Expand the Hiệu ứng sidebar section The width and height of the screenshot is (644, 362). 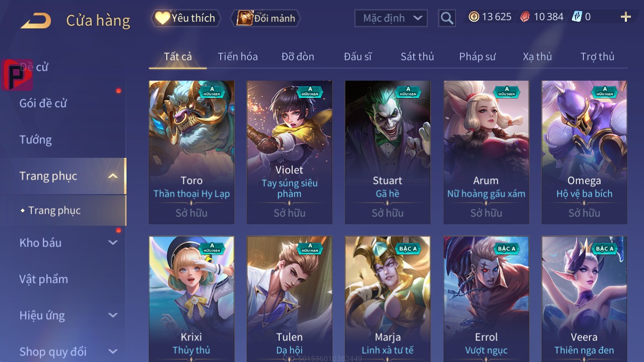tap(113, 315)
